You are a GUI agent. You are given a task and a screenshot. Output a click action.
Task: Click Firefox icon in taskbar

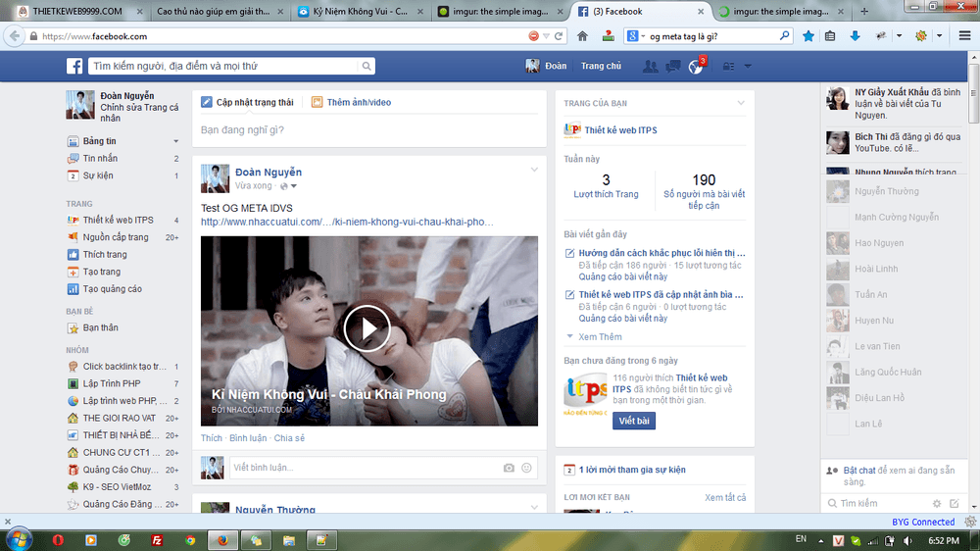(x=222, y=540)
